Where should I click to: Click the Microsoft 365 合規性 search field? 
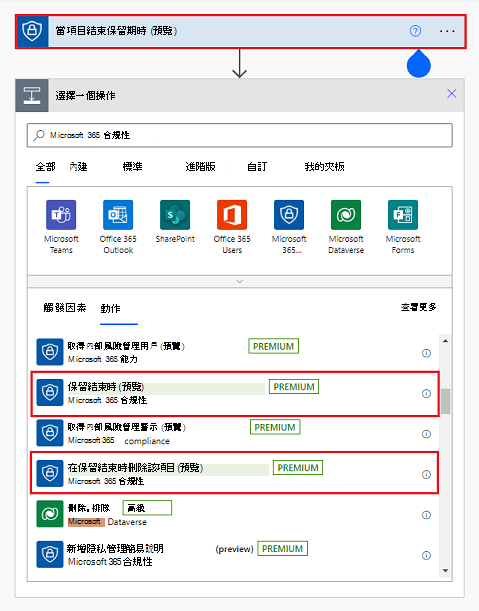tap(240, 135)
